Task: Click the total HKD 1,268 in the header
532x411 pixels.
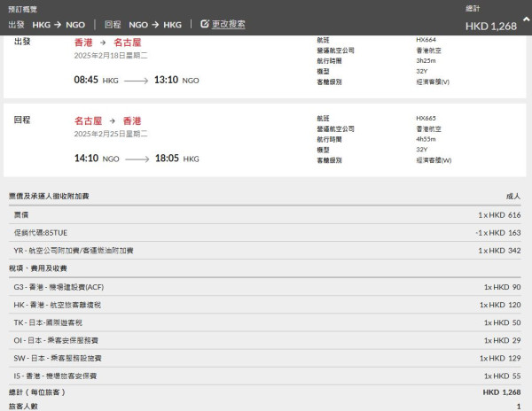Action: click(x=492, y=26)
